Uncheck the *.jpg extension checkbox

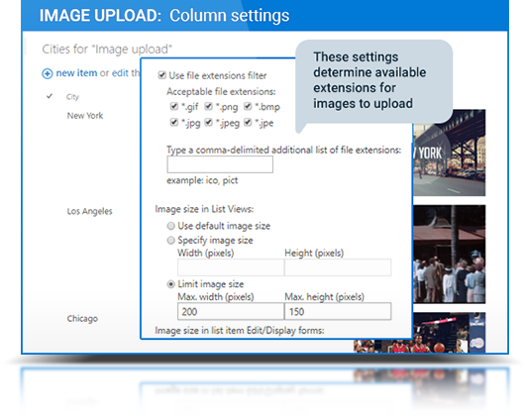tap(173, 122)
